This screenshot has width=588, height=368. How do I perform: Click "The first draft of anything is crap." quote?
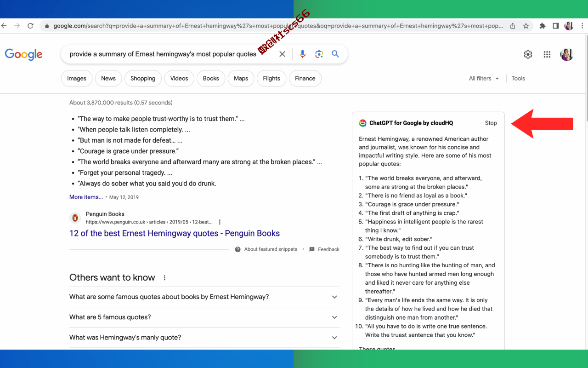(x=412, y=213)
